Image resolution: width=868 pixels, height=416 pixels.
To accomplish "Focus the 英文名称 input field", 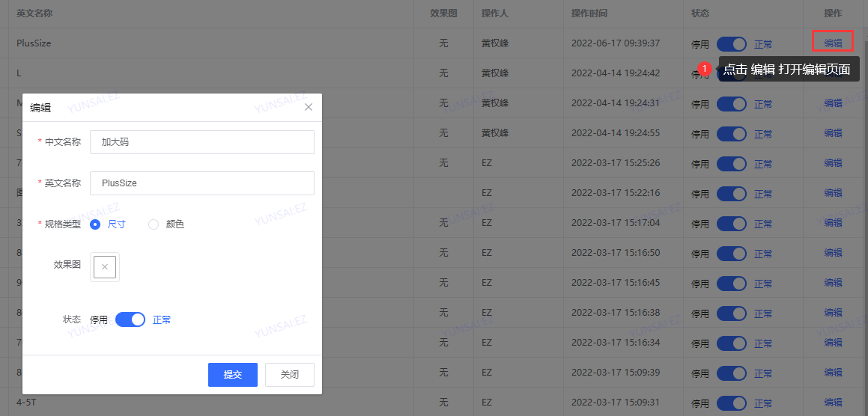I will point(201,183).
